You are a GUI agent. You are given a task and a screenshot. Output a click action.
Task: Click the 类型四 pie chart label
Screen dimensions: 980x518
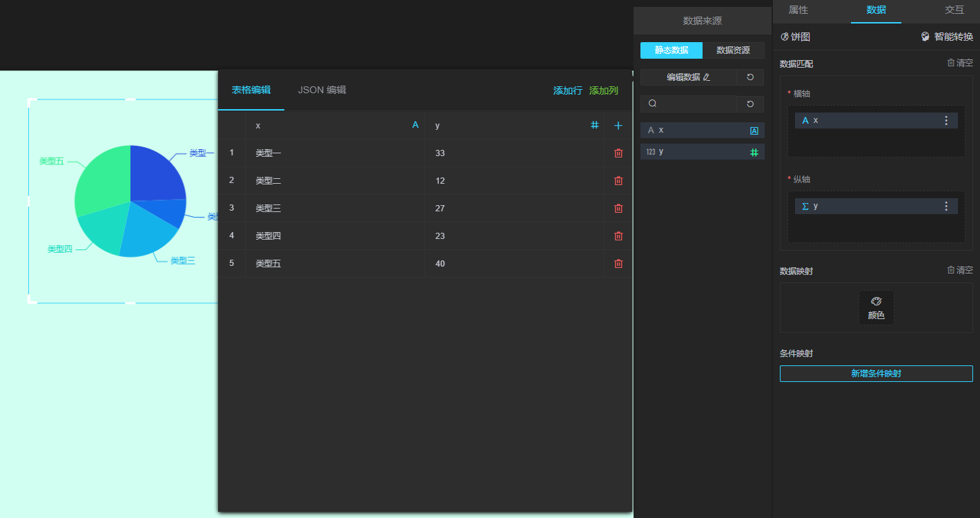60,249
